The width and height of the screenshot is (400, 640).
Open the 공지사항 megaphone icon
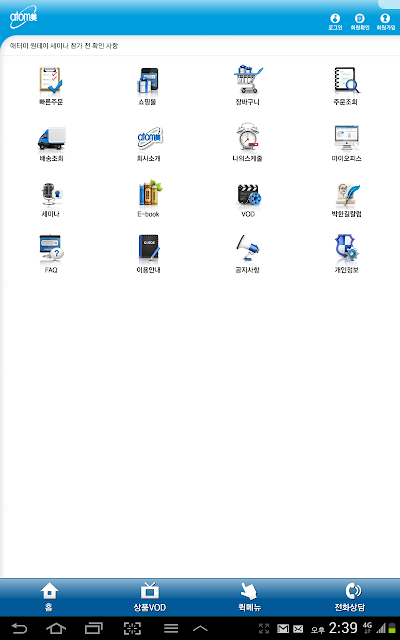[248, 248]
